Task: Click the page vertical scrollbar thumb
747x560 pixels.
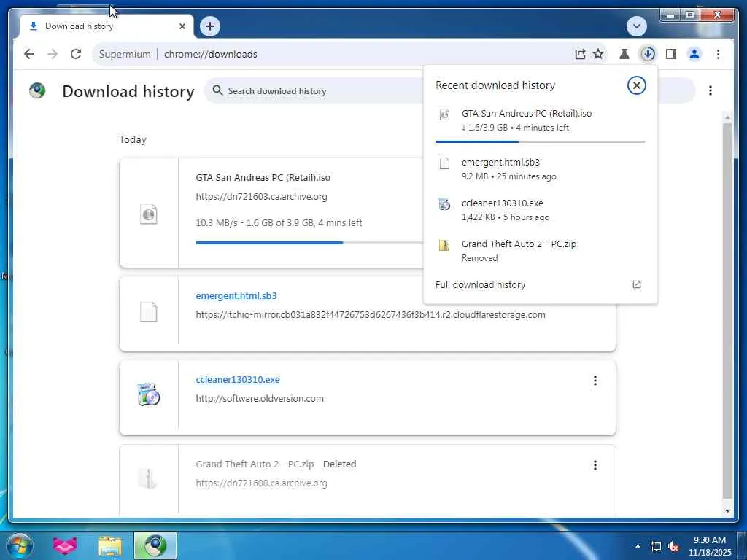Action: (x=727, y=309)
